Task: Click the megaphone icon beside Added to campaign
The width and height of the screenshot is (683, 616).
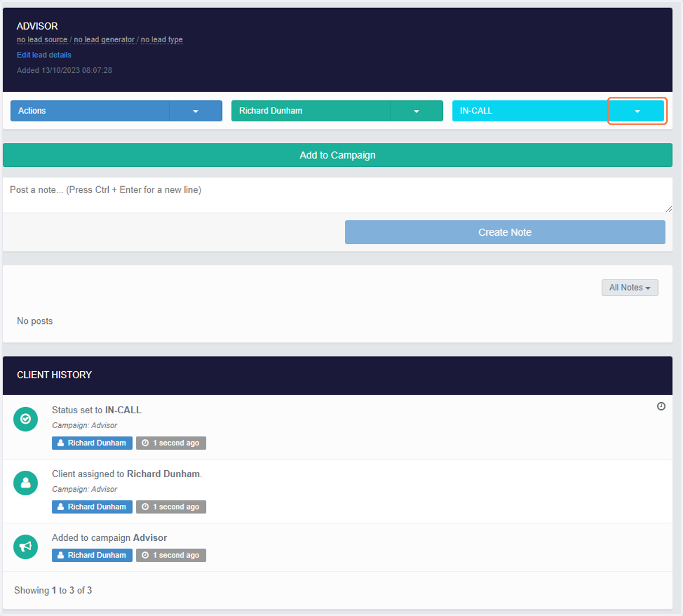Action: pyautogui.click(x=26, y=547)
